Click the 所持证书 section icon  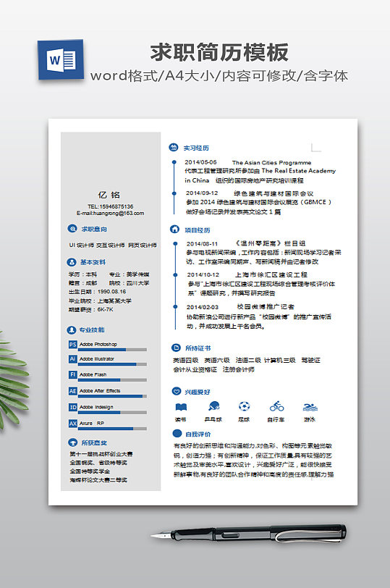tap(176, 348)
